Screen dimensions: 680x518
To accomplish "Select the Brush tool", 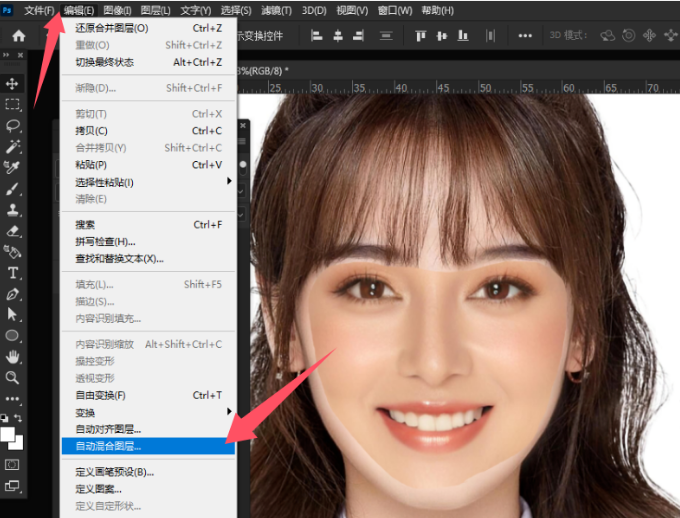I will pyautogui.click(x=13, y=189).
